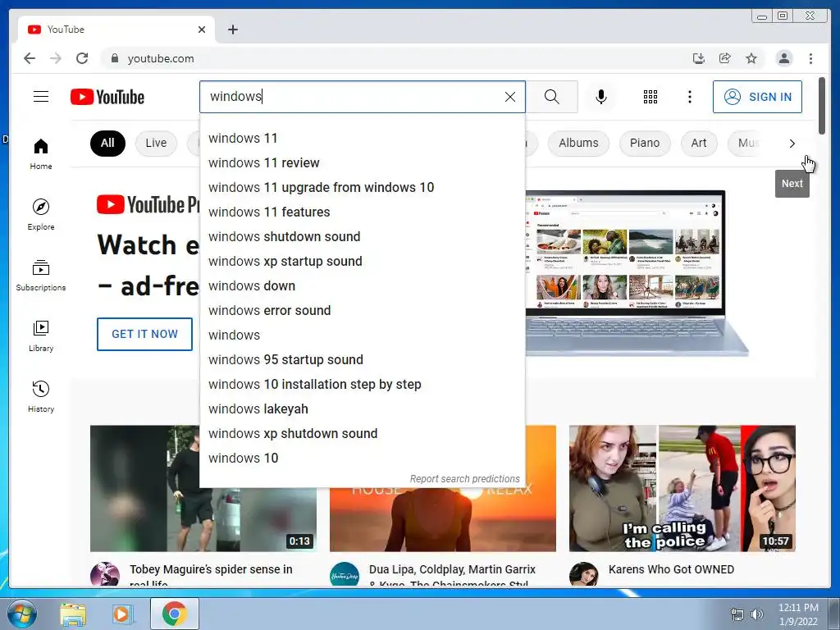The height and width of the screenshot is (630, 840).
Task: Reload the page
Action: pos(82,58)
